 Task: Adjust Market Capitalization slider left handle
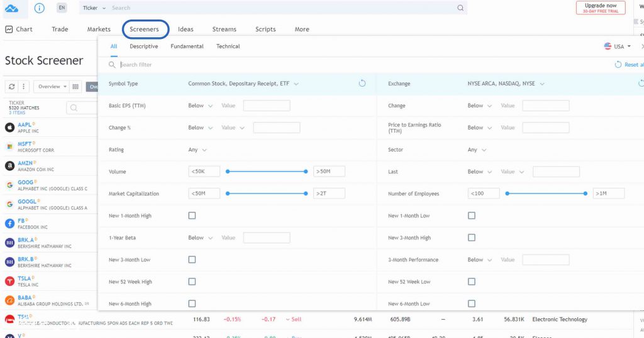pos(228,194)
